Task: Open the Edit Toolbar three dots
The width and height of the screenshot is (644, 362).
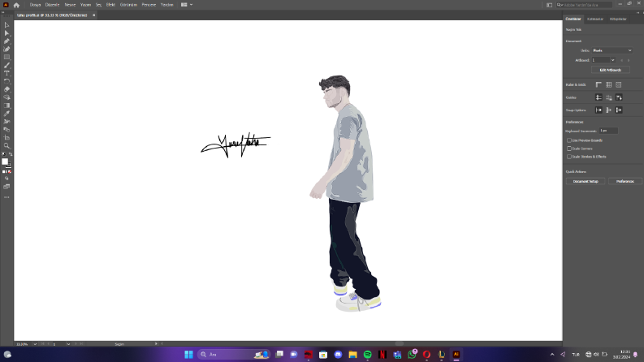Action: pos(6,197)
